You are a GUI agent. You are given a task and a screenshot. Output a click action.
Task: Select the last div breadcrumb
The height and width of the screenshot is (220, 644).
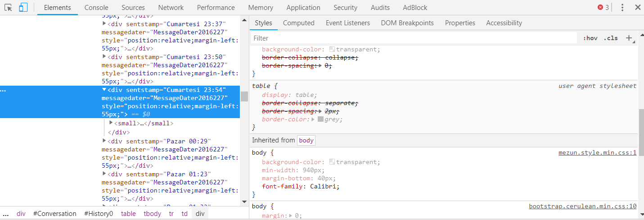[x=200, y=214]
